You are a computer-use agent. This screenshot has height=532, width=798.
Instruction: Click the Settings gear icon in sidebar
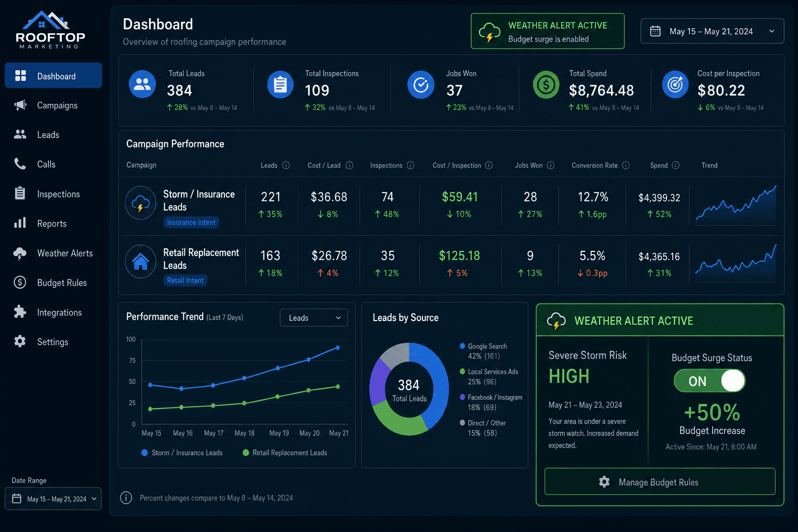click(x=20, y=341)
